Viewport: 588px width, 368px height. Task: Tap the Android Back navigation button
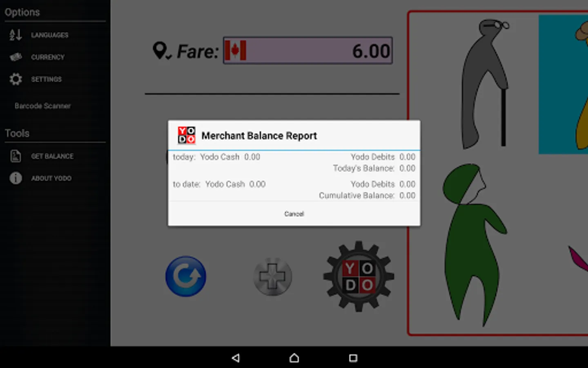236,358
